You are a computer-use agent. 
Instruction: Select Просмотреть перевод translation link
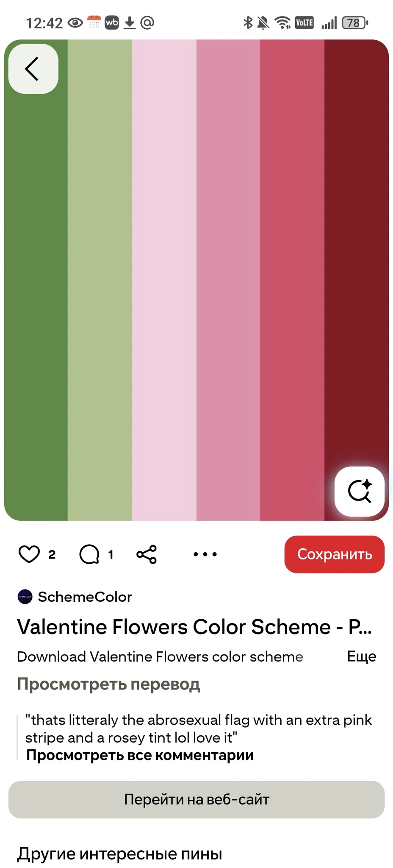[x=108, y=684]
